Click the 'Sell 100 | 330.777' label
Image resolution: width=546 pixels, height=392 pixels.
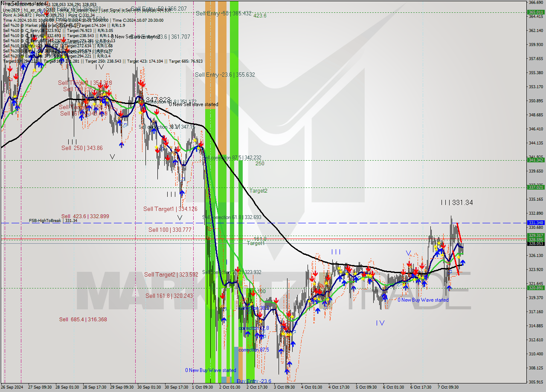(170, 230)
